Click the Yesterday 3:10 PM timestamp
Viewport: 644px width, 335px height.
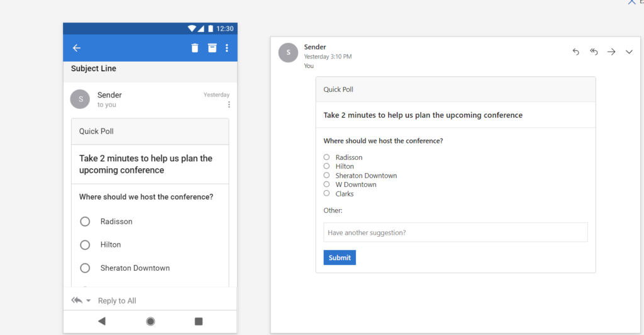click(x=328, y=56)
